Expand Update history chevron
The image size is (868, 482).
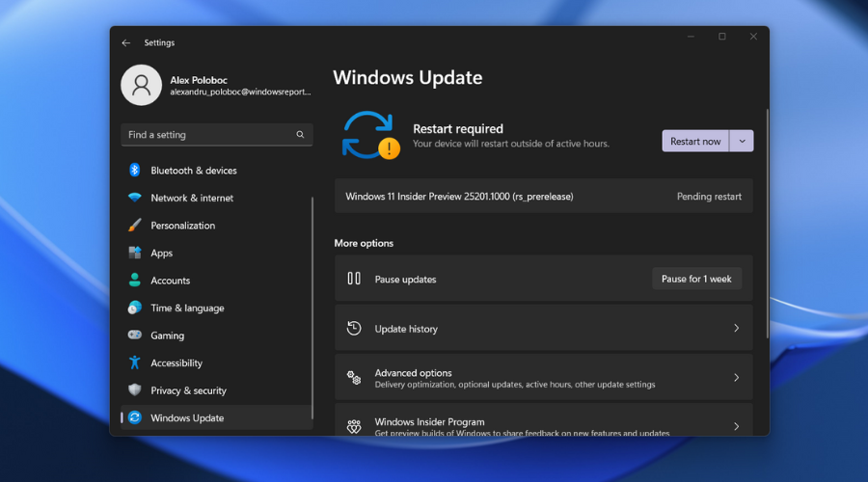736,328
